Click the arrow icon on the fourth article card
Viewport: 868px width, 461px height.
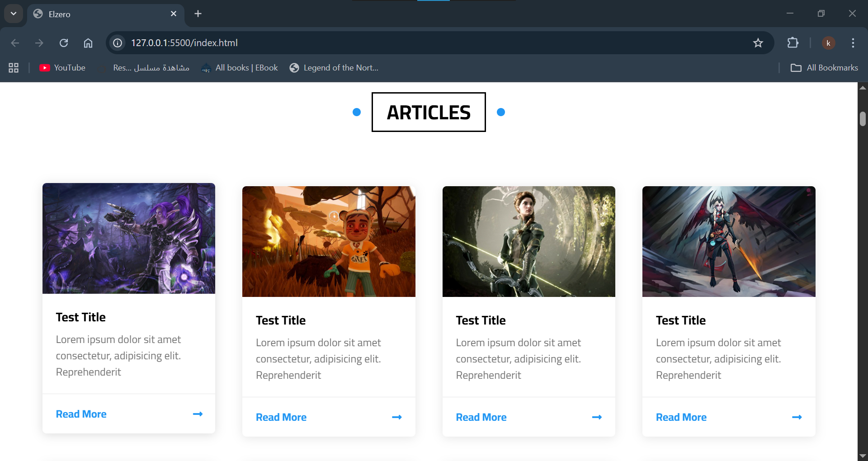tap(797, 417)
